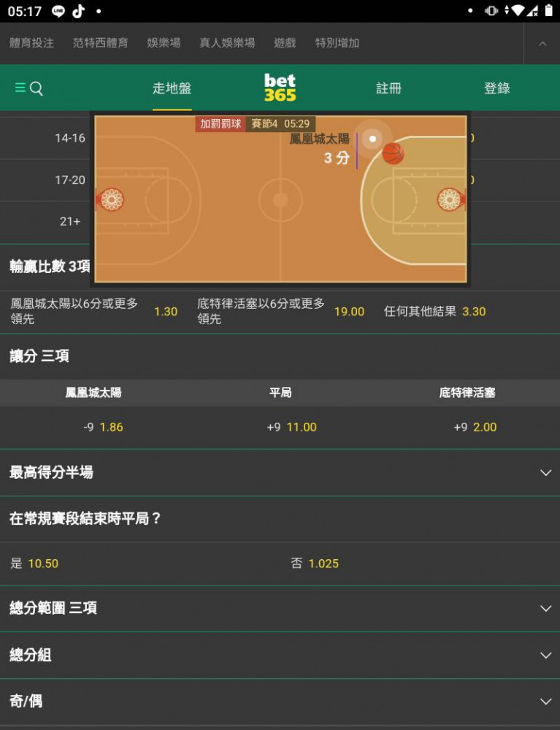Open the 娛樂場 menu item

click(x=164, y=43)
